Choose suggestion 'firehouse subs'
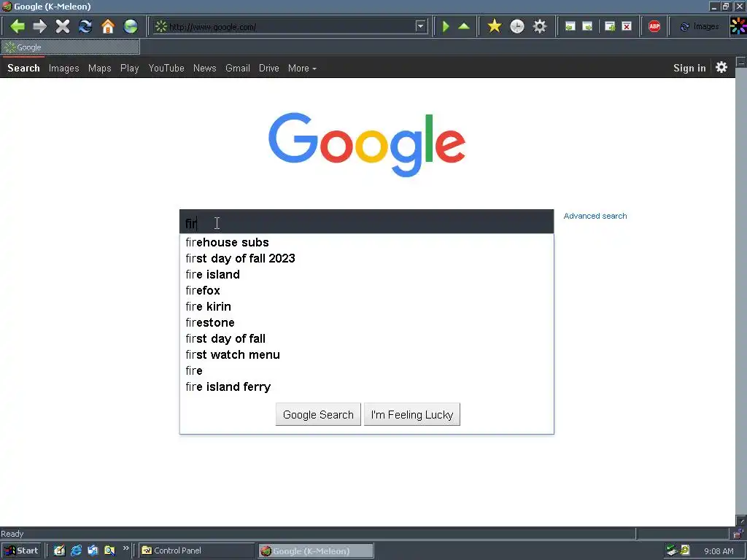Screen dimensions: 747x560 pyautogui.click(x=366, y=242)
